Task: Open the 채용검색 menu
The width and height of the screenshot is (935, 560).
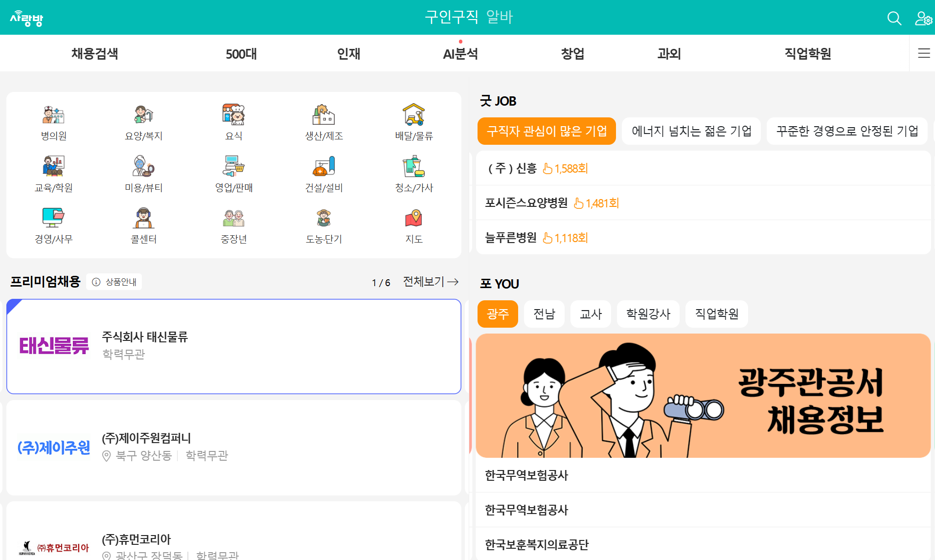Action: tap(95, 53)
